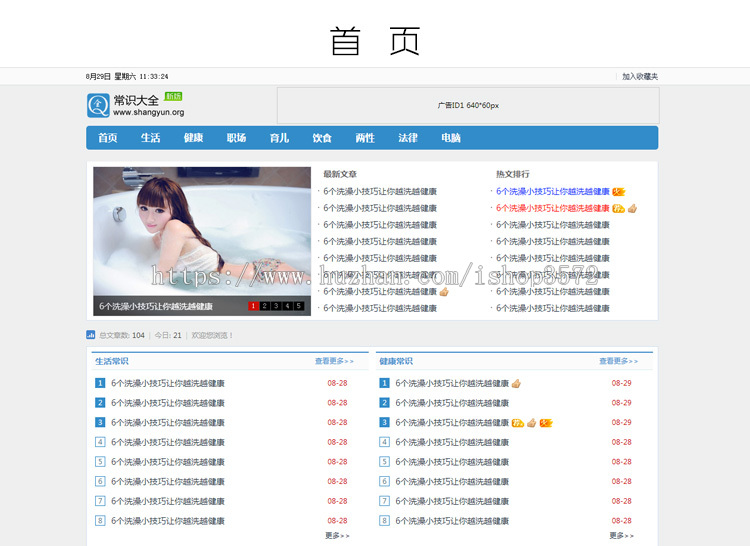
Task: Select slide 5 in carousel pager
Action: tap(299, 306)
